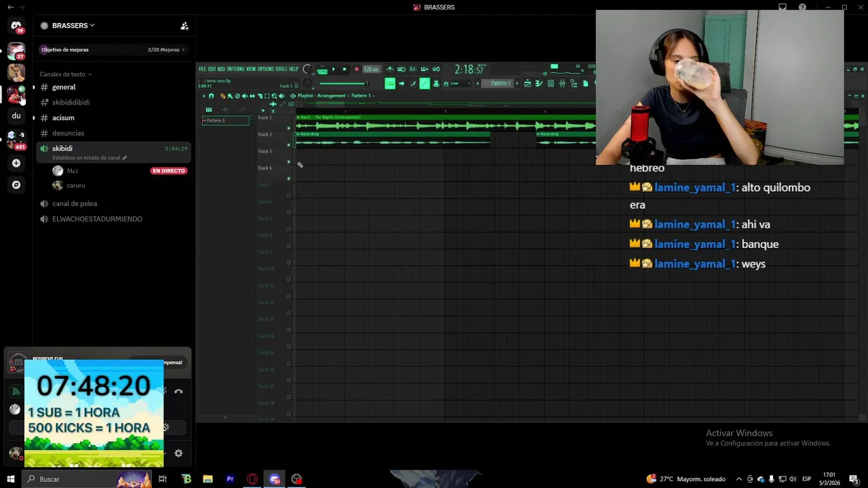Select Pattern 1 in the pattern picker
Screen dimensions: 868x488
coord(225,121)
